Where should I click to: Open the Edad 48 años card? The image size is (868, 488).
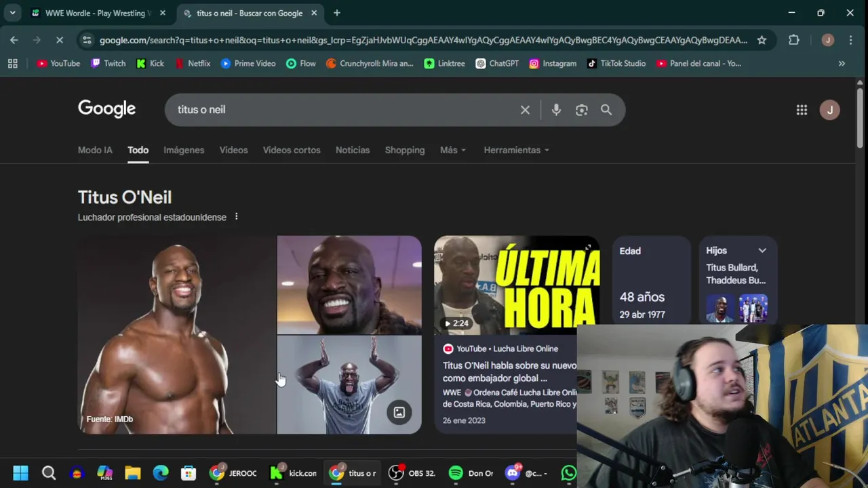(x=651, y=281)
